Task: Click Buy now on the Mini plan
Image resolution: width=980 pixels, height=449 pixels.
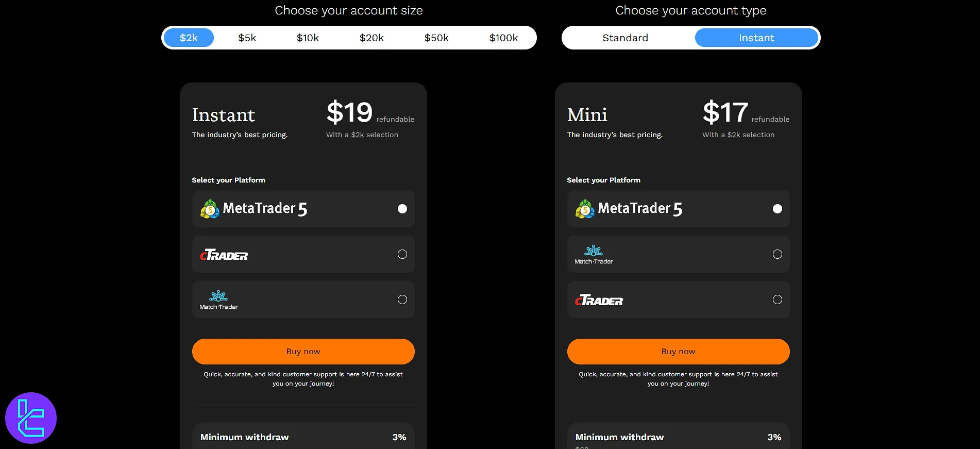Action: [x=678, y=351]
